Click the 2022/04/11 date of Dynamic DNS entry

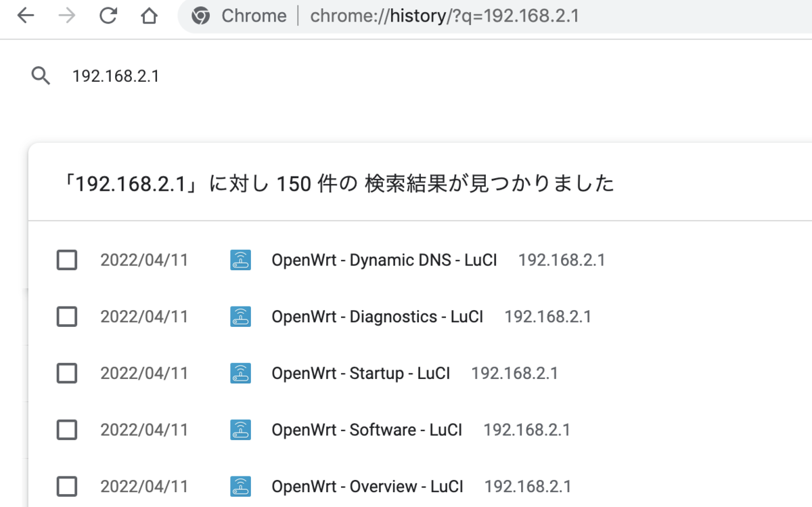click(x=144, y=260)
